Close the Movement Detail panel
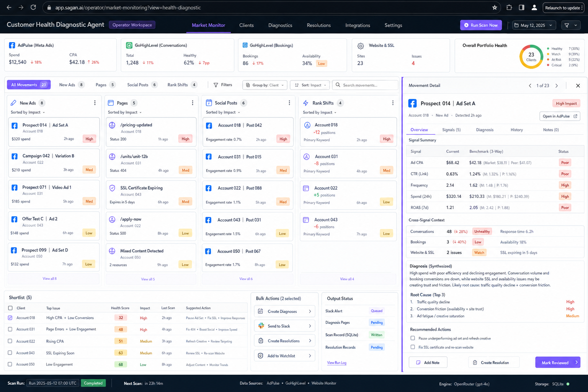Image resolution: width=588 pixels, height=392 pixels. tap(578, 85)
